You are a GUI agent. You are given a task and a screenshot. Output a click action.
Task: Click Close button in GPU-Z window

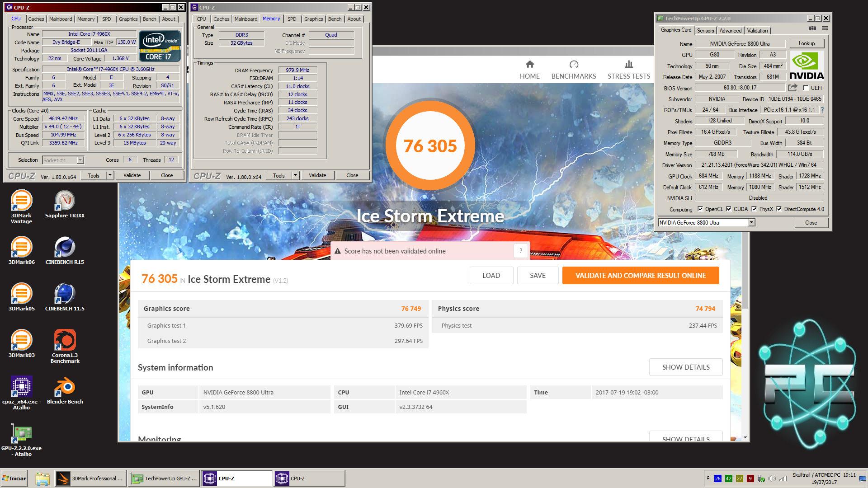811,222
